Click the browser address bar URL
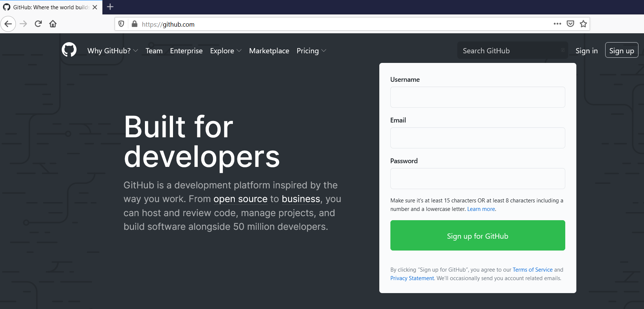Screen dimensions: 644x309 pos(168,24)
